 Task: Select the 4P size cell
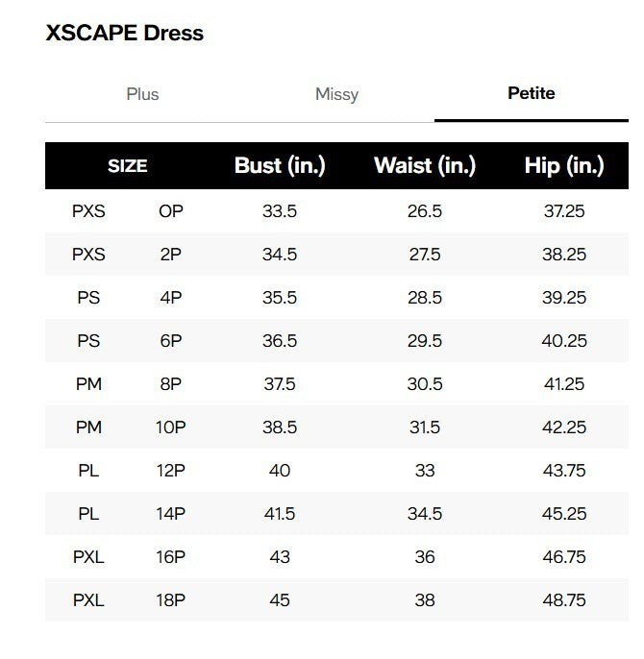170,298
